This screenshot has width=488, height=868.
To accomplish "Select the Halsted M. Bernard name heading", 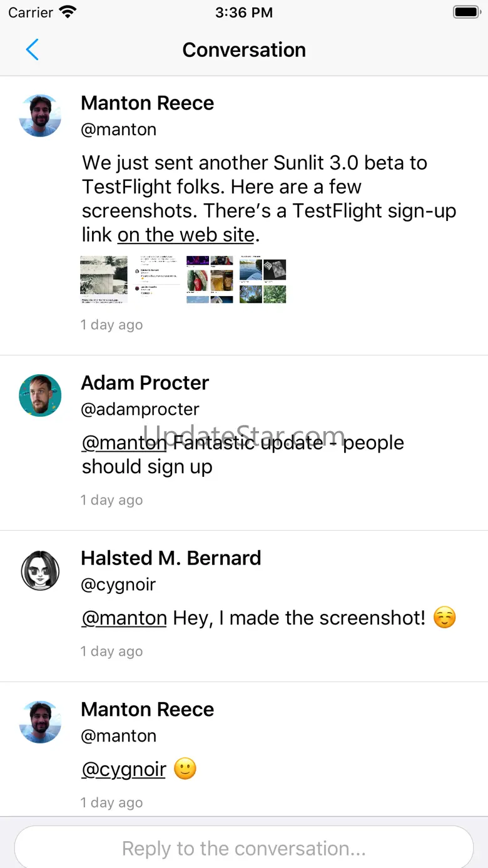I will pyautogui.click(x=171, y=558).
